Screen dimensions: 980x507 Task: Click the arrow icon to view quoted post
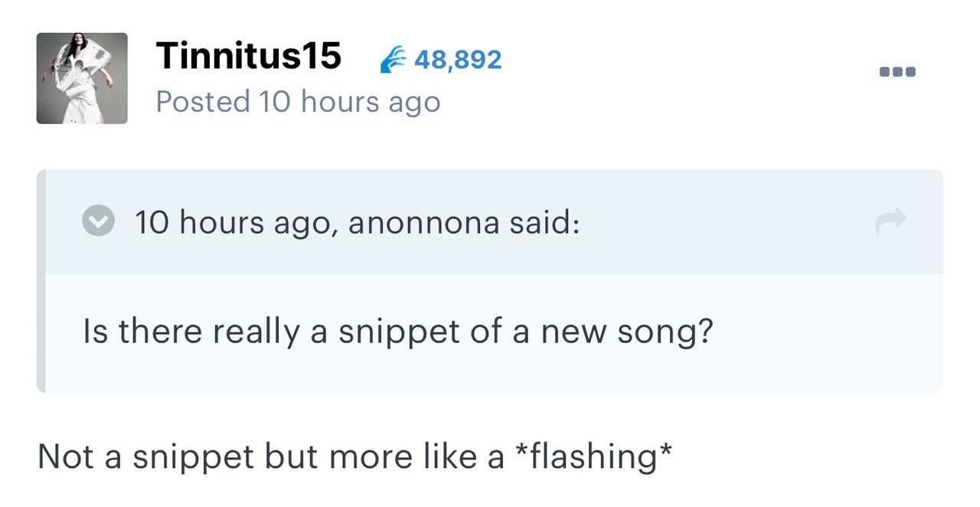890,221
